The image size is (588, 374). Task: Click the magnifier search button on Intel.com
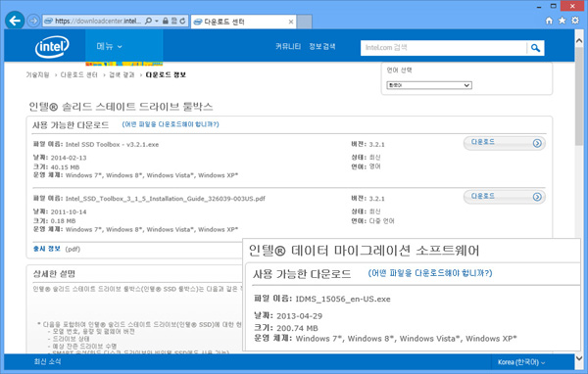point(535,48)
